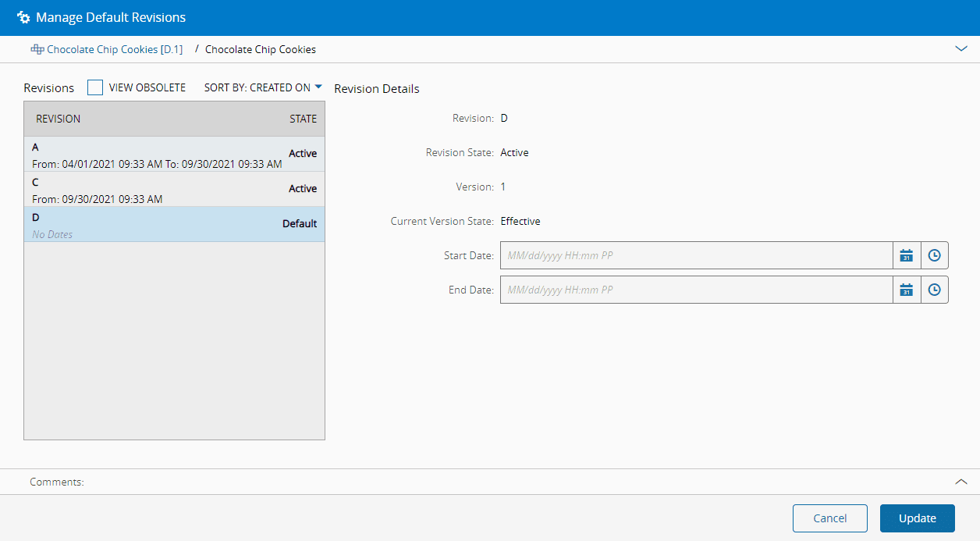Open the Start Date calendar picker
The image size is (980, 541).
pyautogui.click(x=906, y=255)
